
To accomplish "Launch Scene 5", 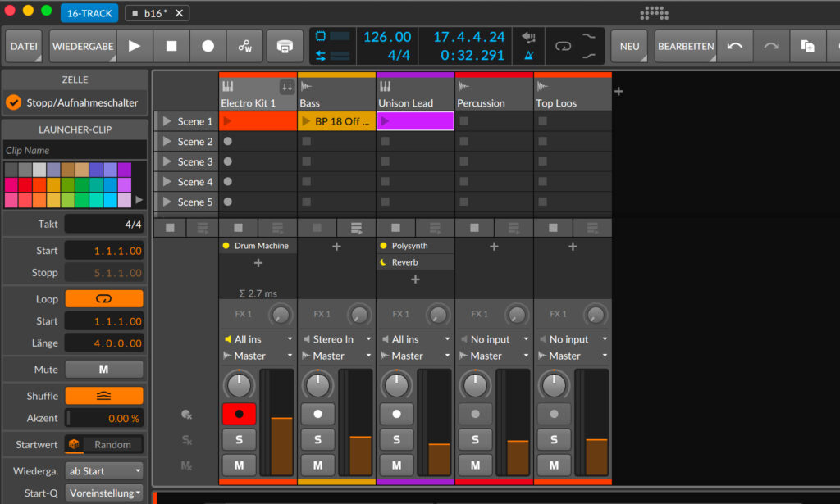I will pyautogui.click(x=167, y=202).
